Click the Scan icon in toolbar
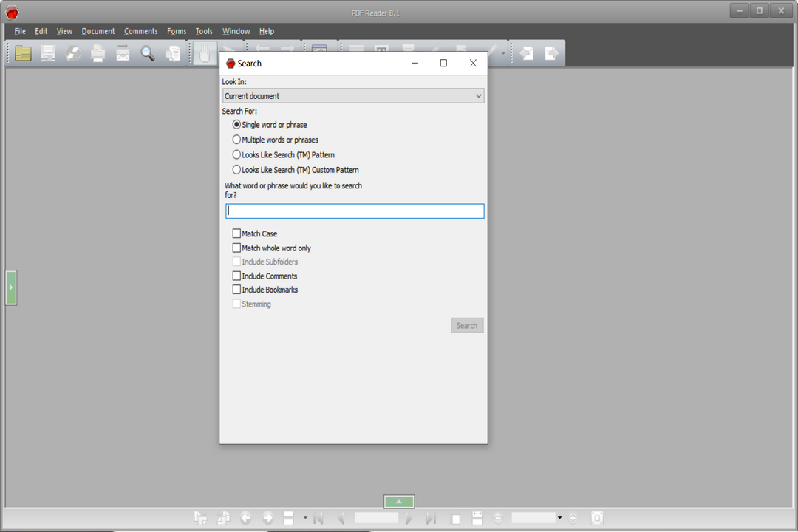 click(x=123, y=53)
